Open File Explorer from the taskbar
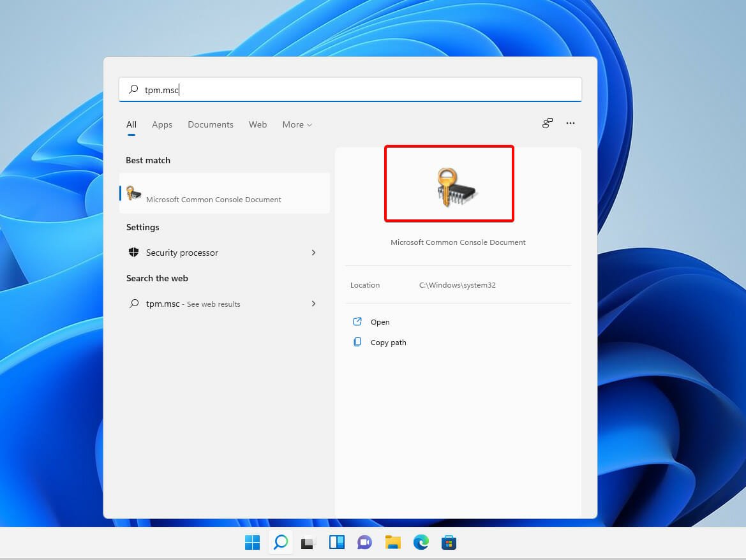This screenshot has width=746, height=560. pos(392,542)
